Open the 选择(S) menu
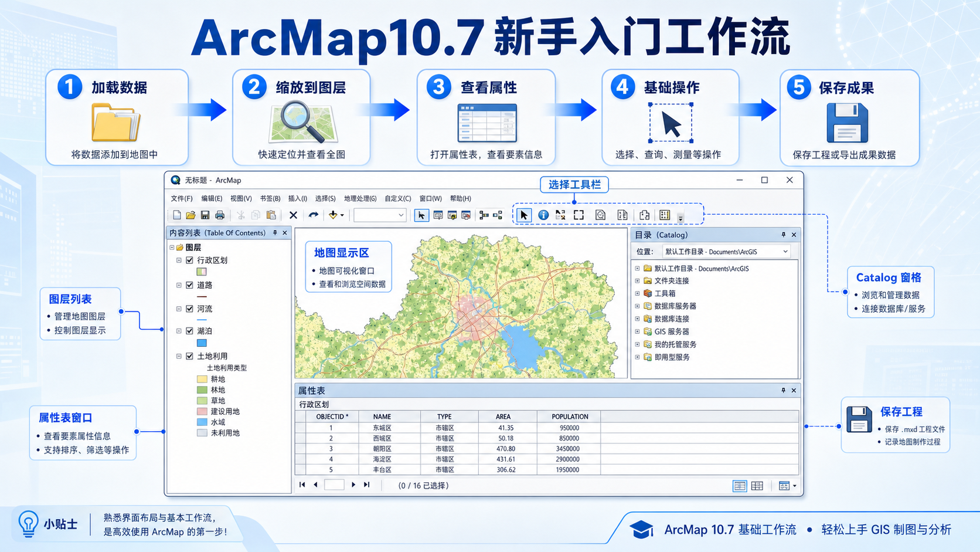Viewport: 980px width, 552px height. click(x=325, y=198)
